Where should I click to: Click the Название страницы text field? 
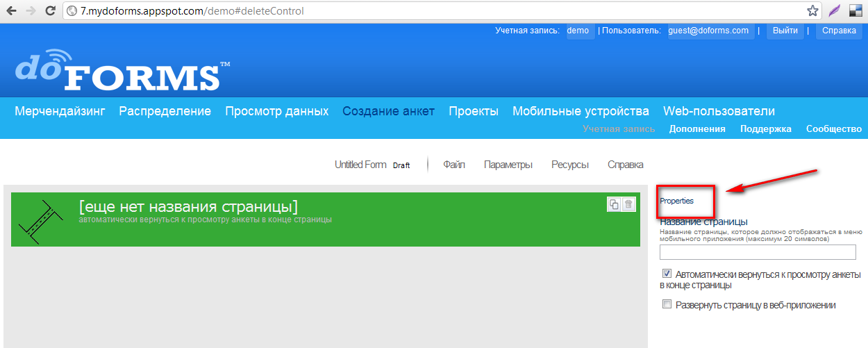point(758,252)
